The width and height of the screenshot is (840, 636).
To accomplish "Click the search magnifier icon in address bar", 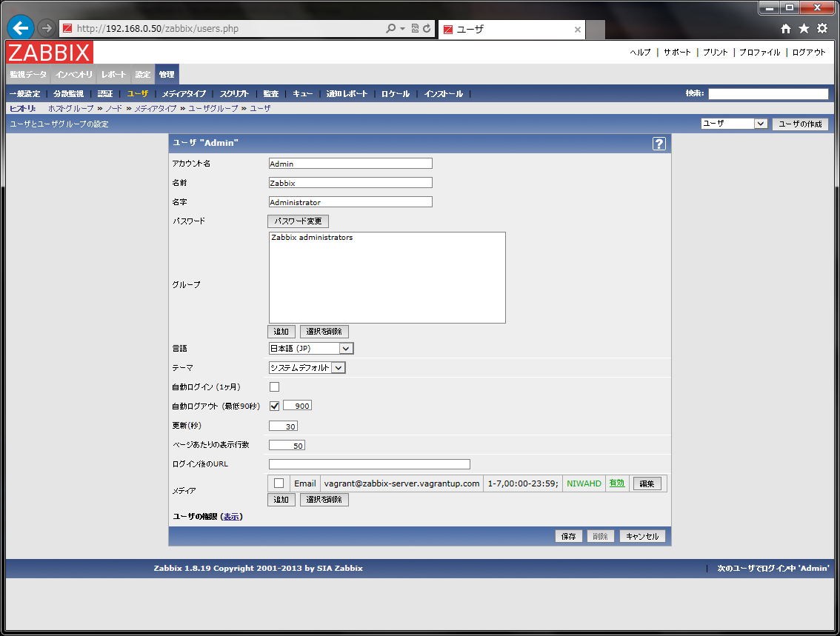I will [x=391, y=28].
